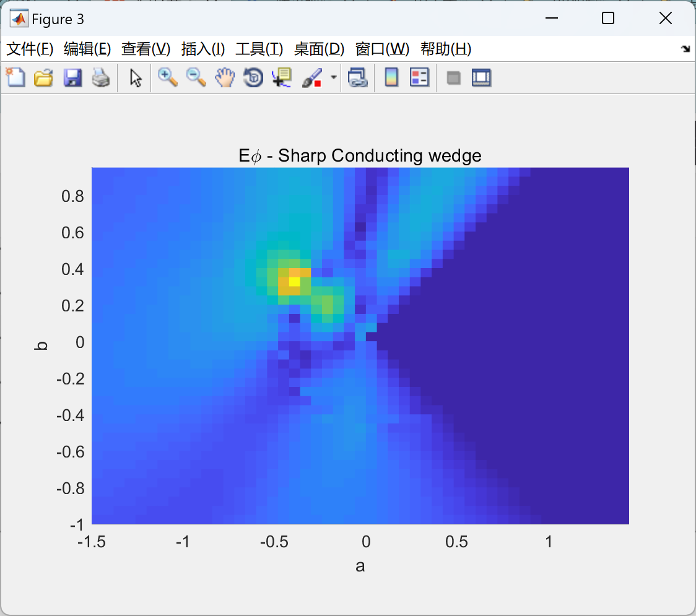
Task: Click the x-axis label 'a'
Action: tap(360, 566)
